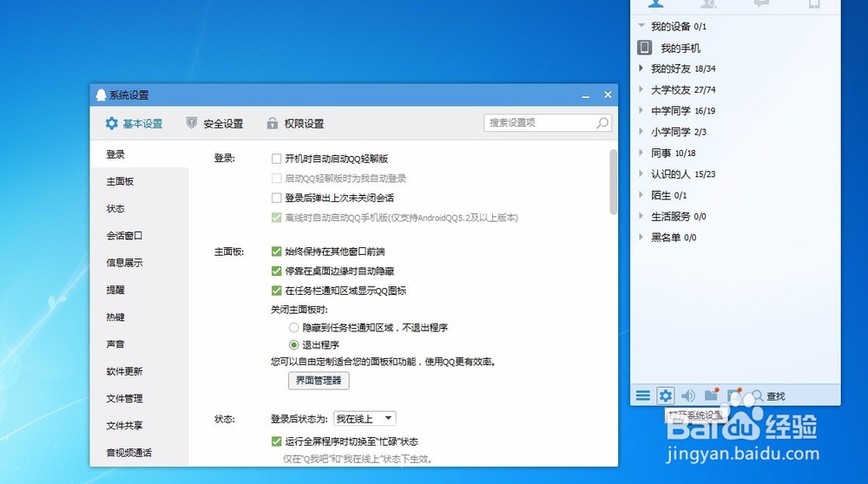Expand 陌生 0/1 group
Viewport: 868px width, 484px height.
[x=641, y=194]
